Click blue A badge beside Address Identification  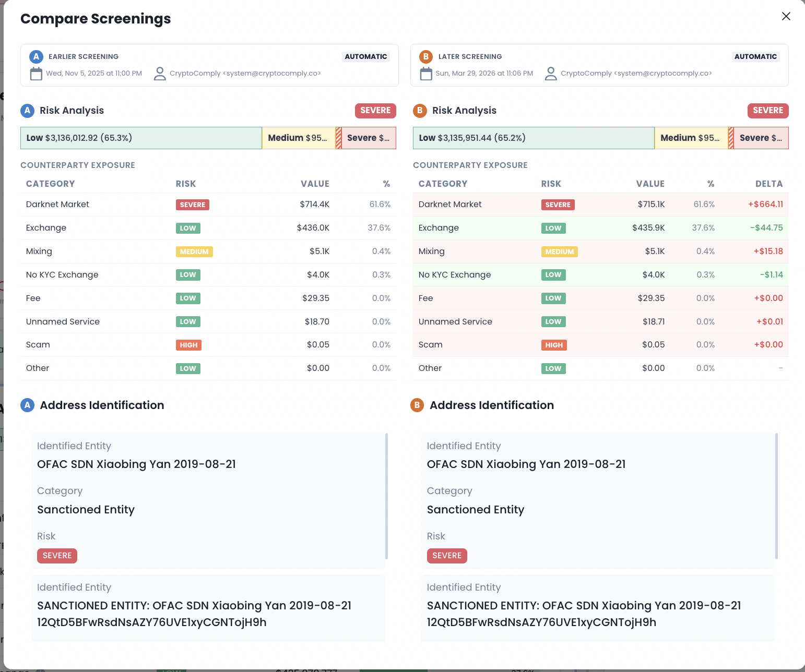(28, 405)
